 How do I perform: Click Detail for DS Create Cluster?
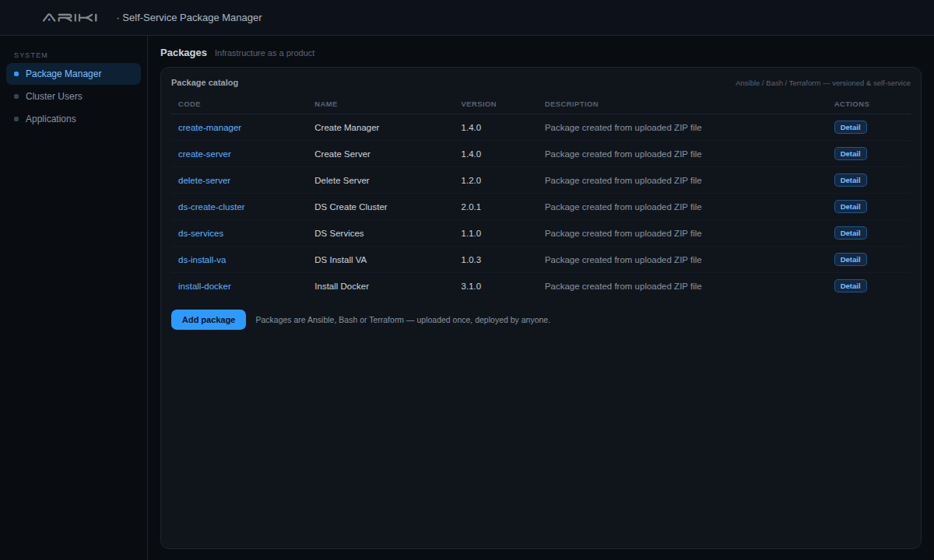850,207
